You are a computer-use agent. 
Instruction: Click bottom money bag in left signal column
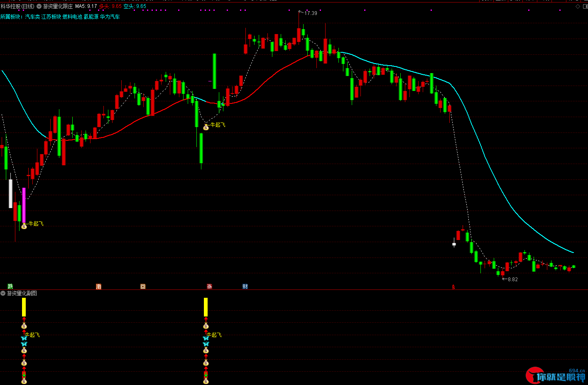(x=24, y=381)
